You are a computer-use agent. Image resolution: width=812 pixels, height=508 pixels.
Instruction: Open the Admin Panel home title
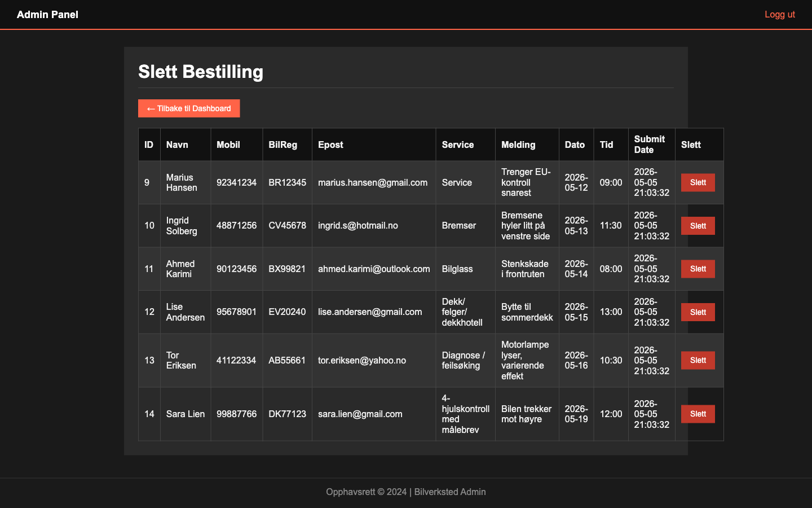click(47, 15)
